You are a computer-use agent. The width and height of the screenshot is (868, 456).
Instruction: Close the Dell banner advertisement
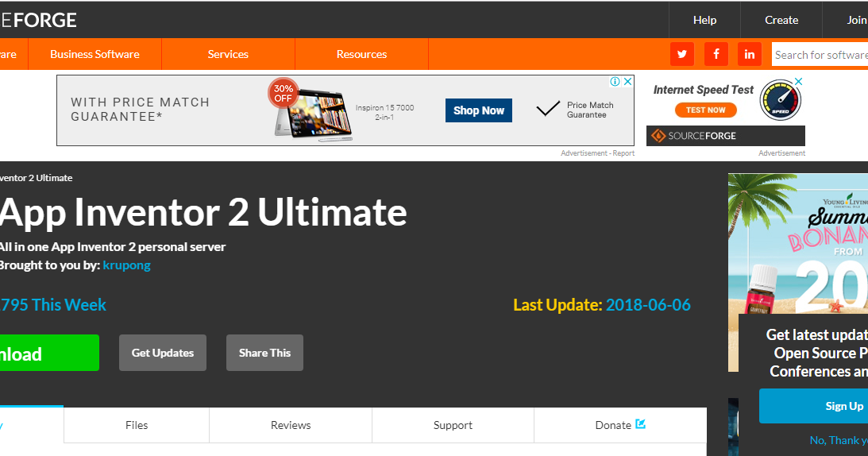pos(627,82)
